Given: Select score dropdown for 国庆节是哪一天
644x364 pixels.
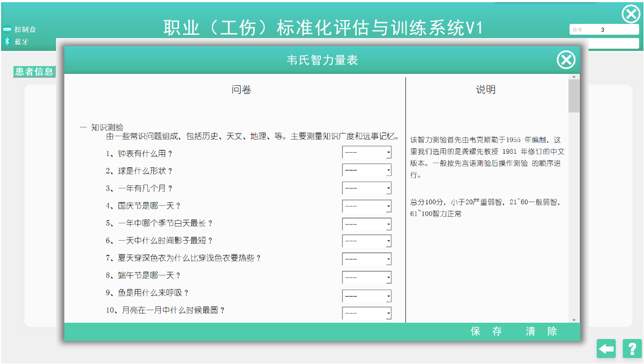Looking at the screenshot, I should 389,207.
